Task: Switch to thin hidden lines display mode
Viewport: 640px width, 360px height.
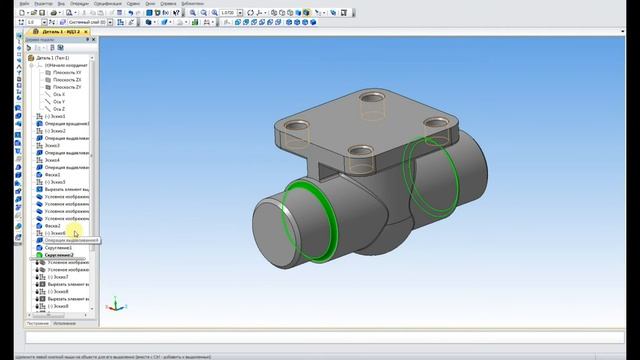Action: coord(290,13)
